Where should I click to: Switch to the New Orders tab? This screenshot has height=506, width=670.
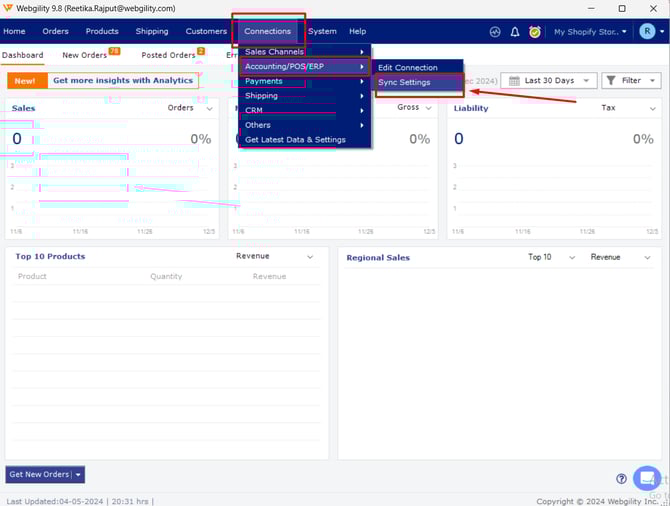(x=84, y=55)
